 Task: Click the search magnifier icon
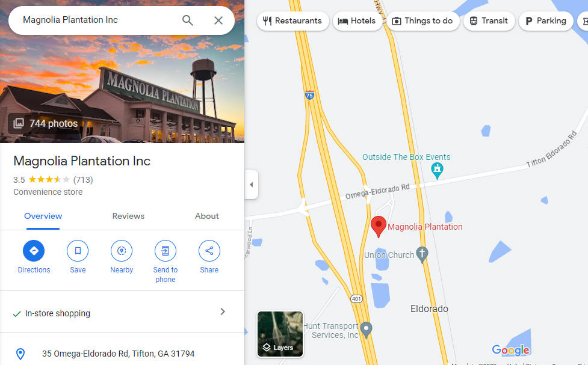point(188,20)
